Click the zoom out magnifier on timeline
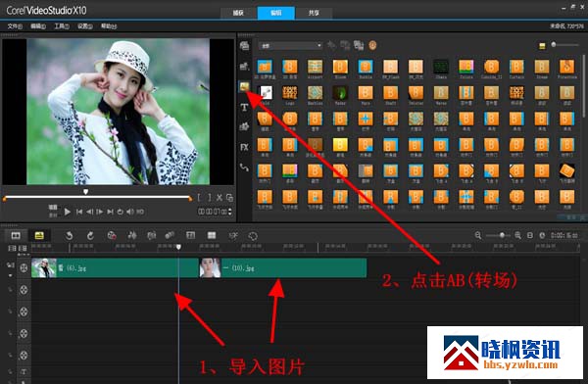The height and width of the screenshot is (384, 588). (478, 235)
